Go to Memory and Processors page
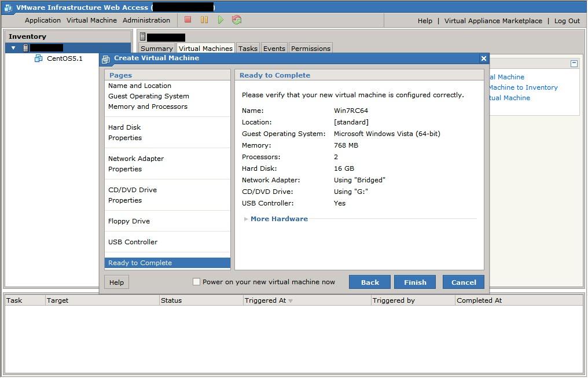Screen dimensions: 588x378 point(148,107)
